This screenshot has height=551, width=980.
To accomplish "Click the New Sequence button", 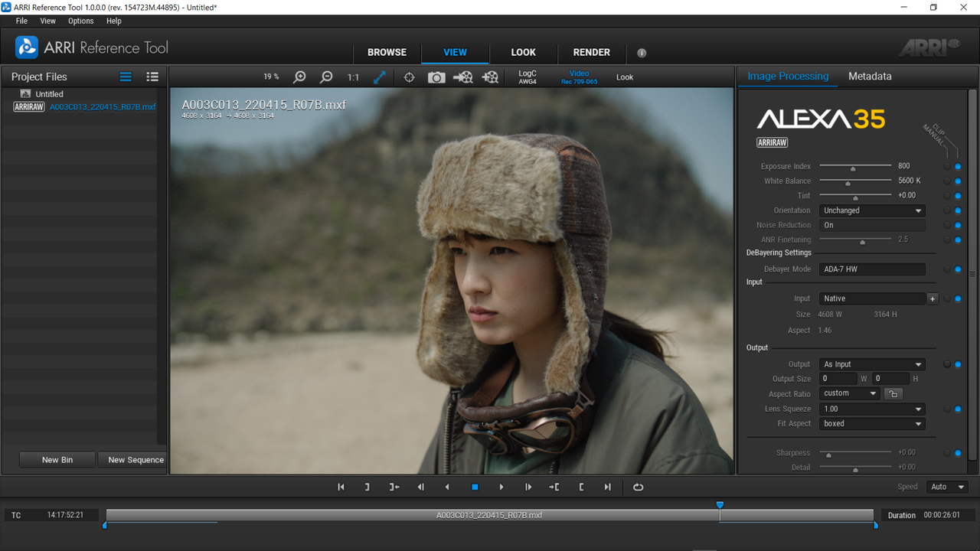I will [x=136, y=460].
